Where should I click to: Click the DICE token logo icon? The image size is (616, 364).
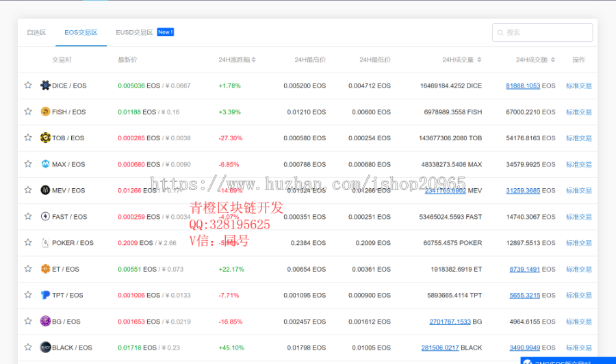coord(45,86)
